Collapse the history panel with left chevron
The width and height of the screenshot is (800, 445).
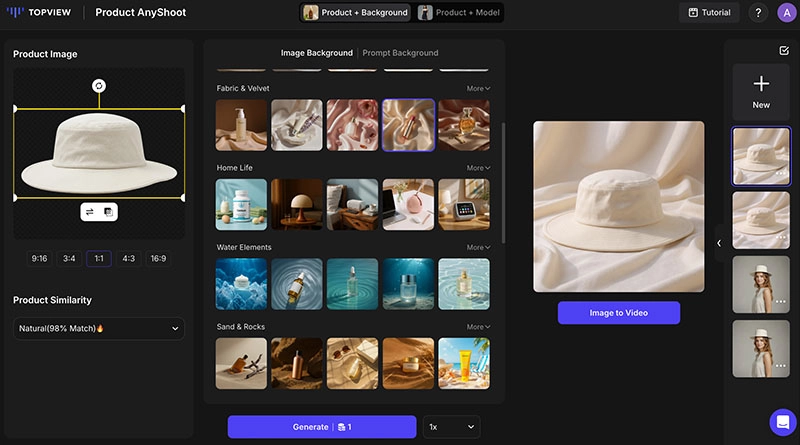pos(718,243)
